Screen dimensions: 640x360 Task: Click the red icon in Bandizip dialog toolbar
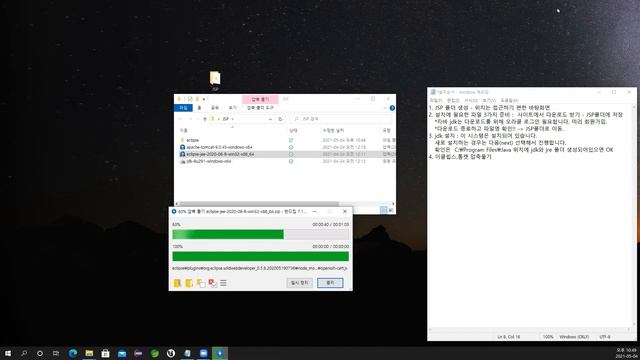(212, 283)
